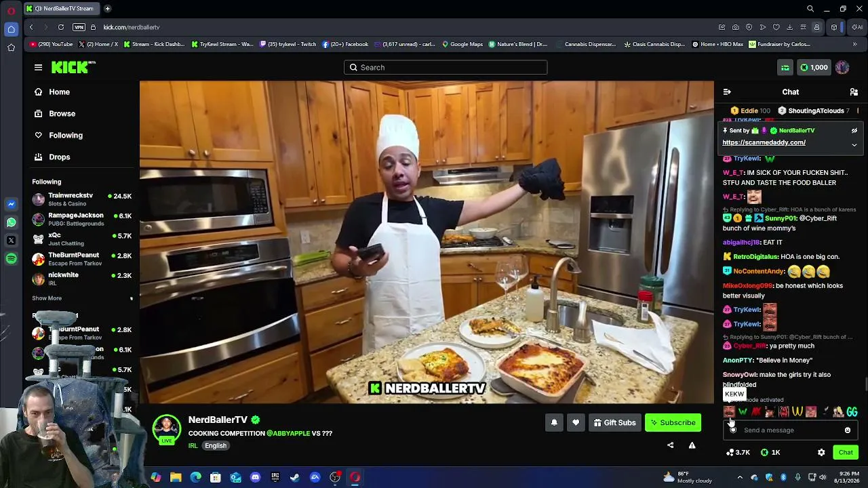
Task: Open Messenger in Opera sidebar
Action: point(11,204)
